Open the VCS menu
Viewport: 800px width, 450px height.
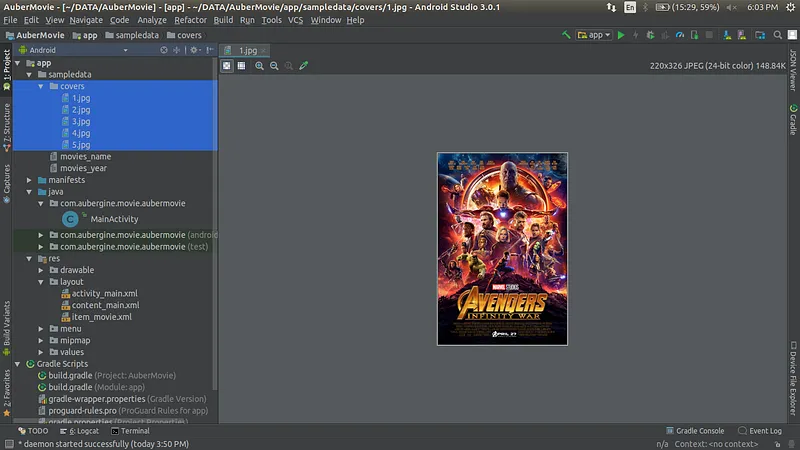pyautogui.click(x=295, y=20)
